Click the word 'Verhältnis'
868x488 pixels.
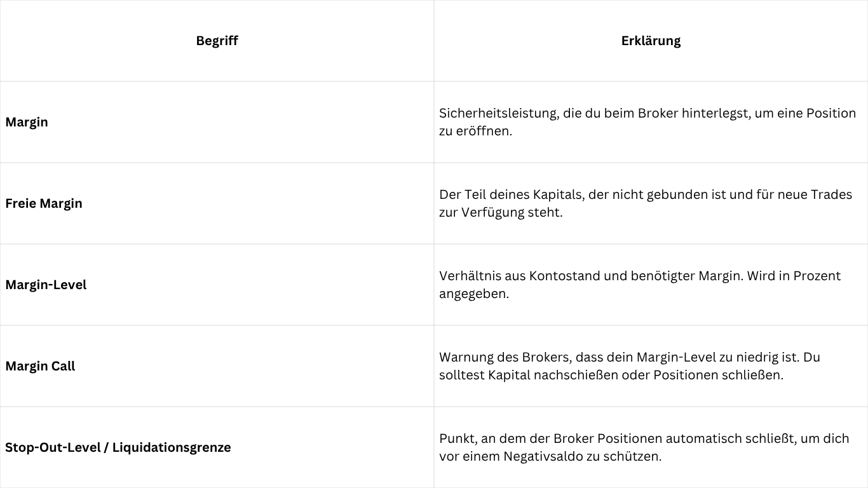tap(468, 276)
